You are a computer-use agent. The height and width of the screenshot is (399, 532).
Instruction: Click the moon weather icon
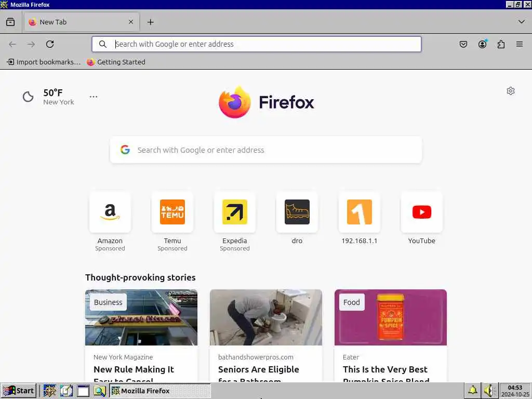(x=28, y=97)
